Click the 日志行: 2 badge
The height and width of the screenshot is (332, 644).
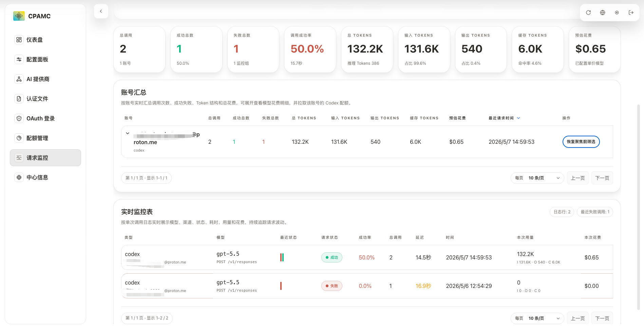562,212
